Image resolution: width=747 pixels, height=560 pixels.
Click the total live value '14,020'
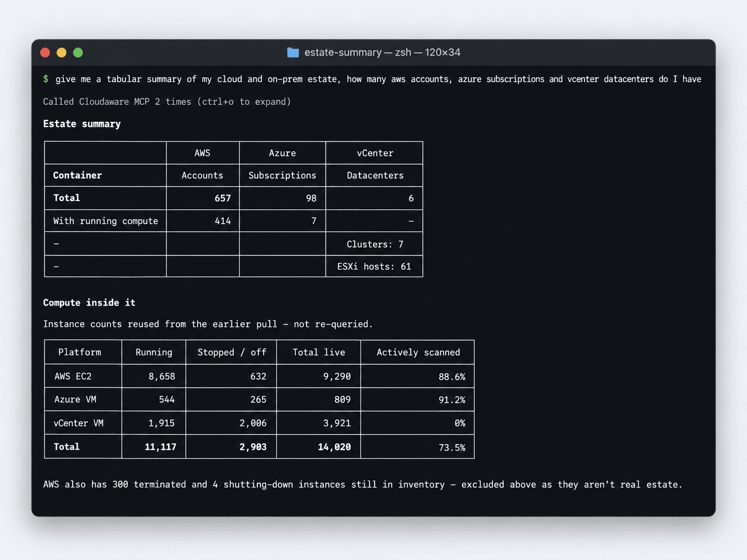point(334,447)
